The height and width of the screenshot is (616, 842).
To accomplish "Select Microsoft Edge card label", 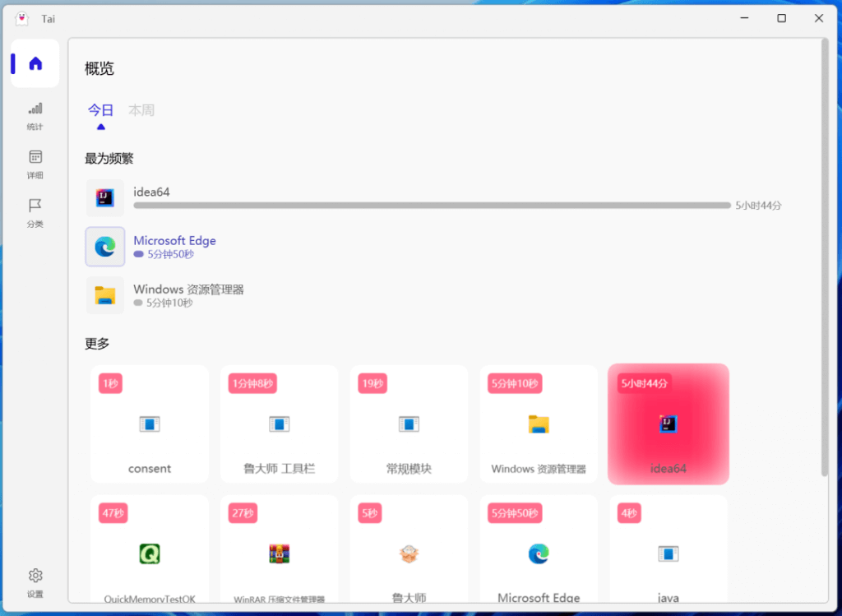I will pyautogui.click(x=539, y=598).
